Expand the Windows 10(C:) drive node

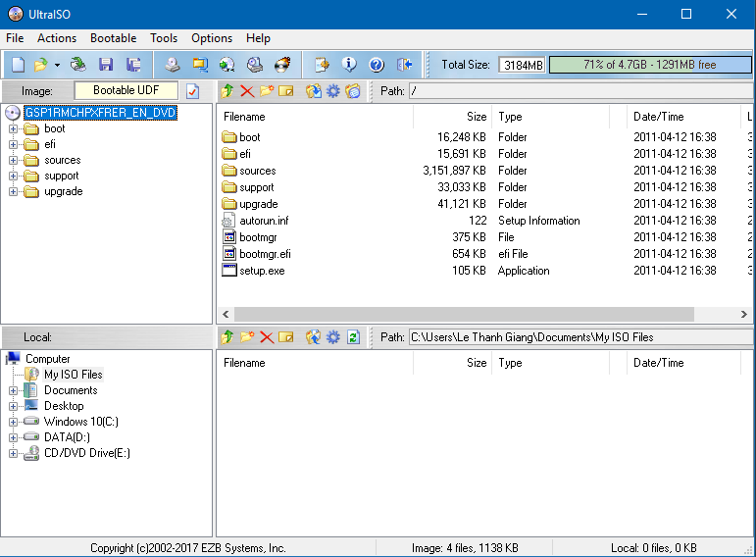coord(13,422)
